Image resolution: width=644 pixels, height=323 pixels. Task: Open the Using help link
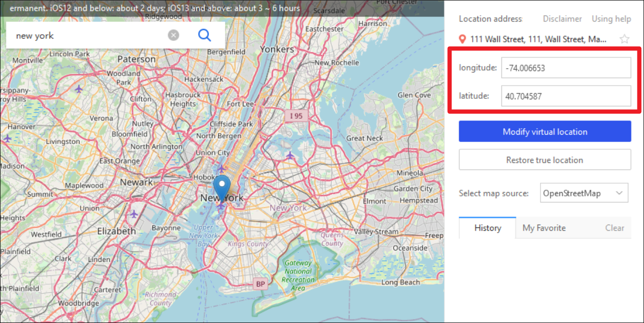(x=611, y=19)
